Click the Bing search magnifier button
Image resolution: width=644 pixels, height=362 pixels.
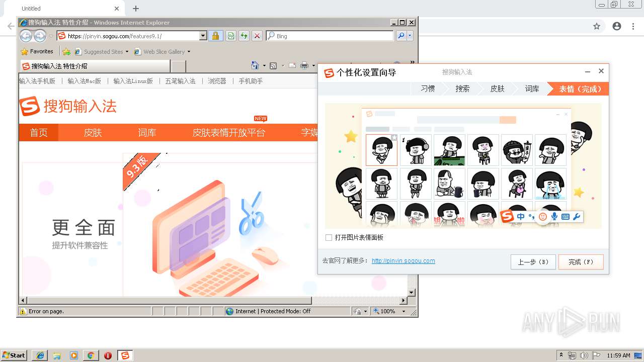(x=401, y=36)
